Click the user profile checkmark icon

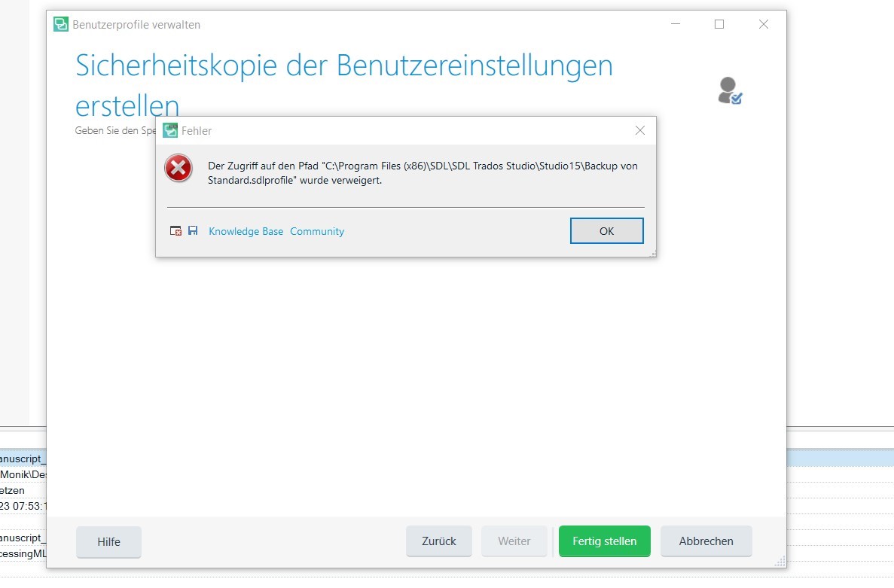730,90
